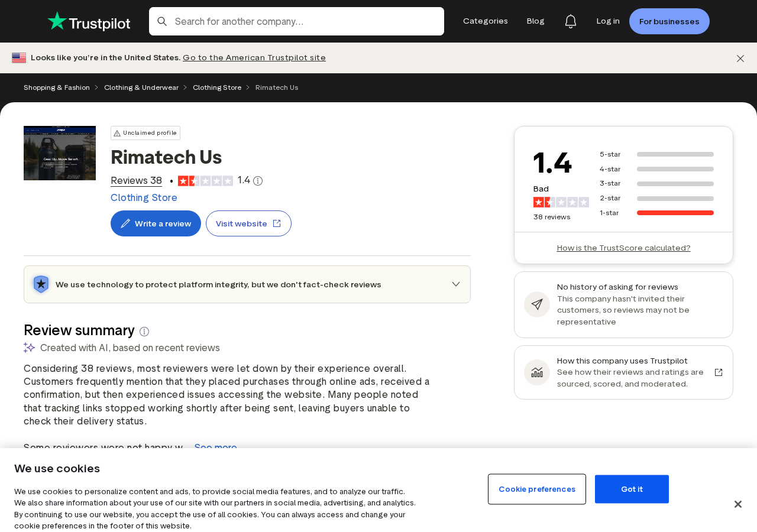The height and width of the screenshot is (532, 757).
Task: Accept cookies with Got it
Action: (x=632, y=489)
